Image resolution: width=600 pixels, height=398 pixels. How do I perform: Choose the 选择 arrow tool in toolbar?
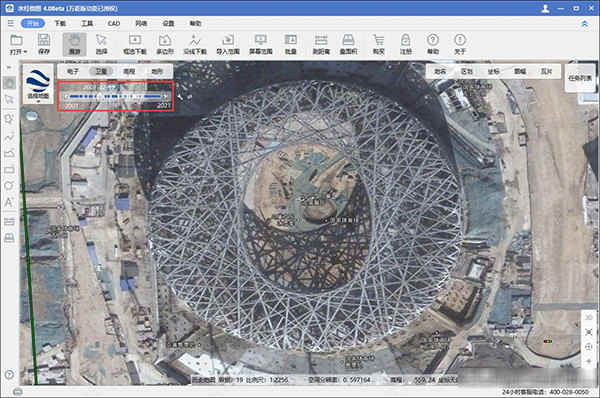click(x=101, y=44)
